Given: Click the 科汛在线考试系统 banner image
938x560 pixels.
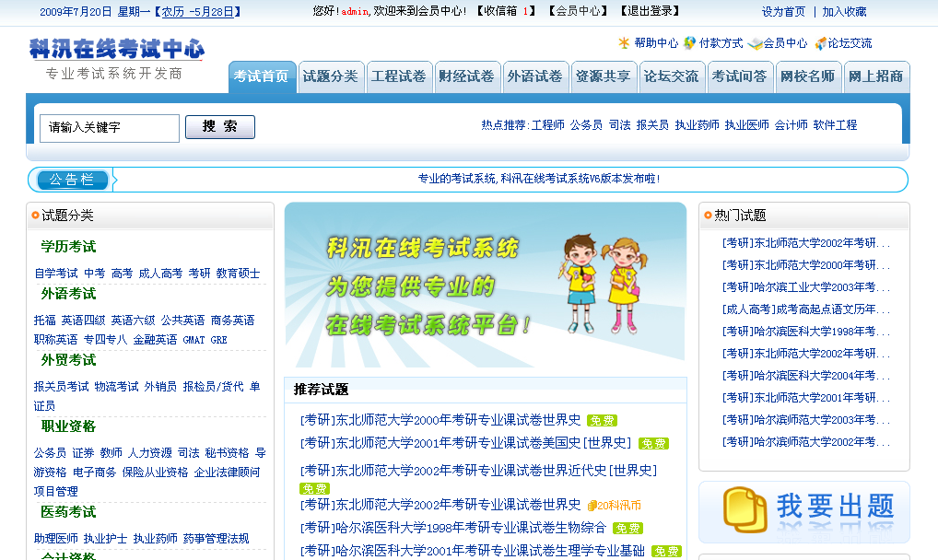Looking at the screenshot, I should tap(486, 285).
